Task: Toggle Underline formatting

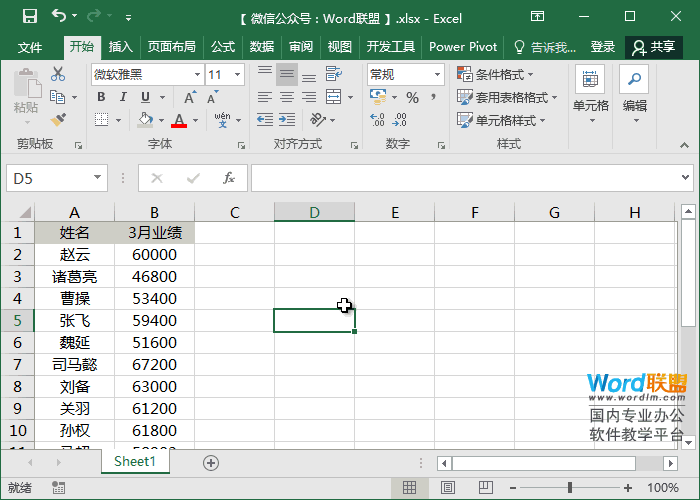Action: click(146, 97)
